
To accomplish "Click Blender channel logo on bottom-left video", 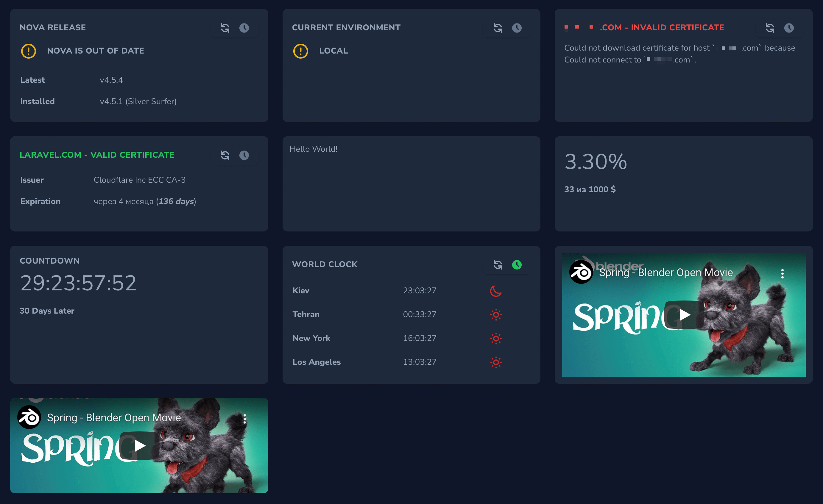I will tap(29, 417).
